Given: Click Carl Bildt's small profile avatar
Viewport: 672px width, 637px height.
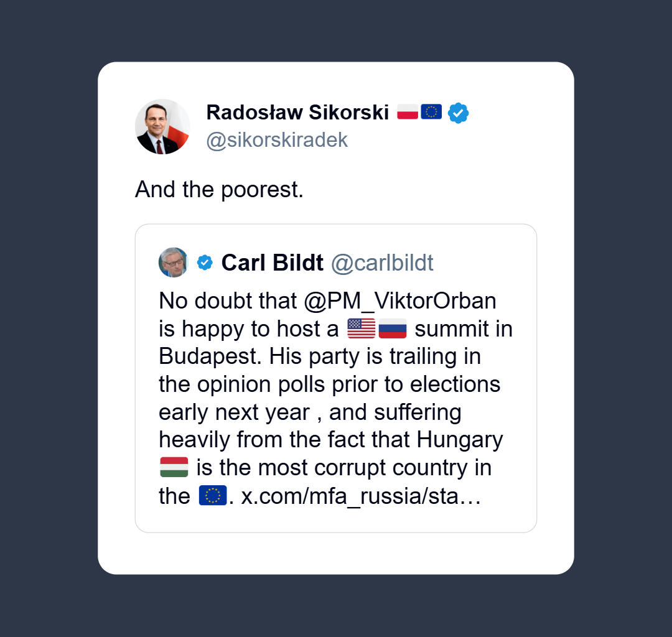Looking at the screenshot, I should click(x=174, y=263).
